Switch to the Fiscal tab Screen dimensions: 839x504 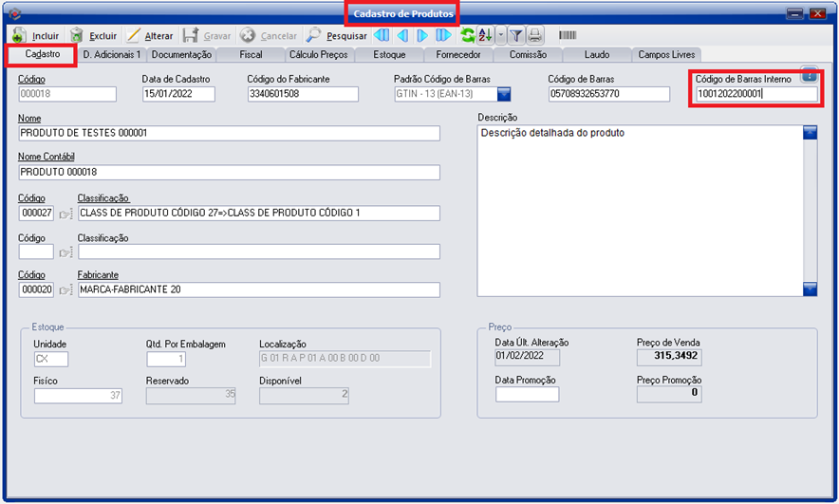[x=250, y=55]
